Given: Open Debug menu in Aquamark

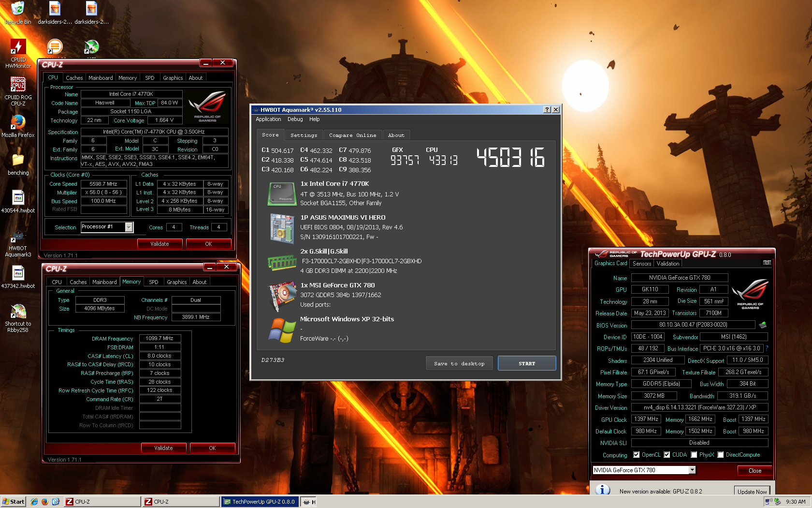Looking at the screenshot, I should coord(295,119).
